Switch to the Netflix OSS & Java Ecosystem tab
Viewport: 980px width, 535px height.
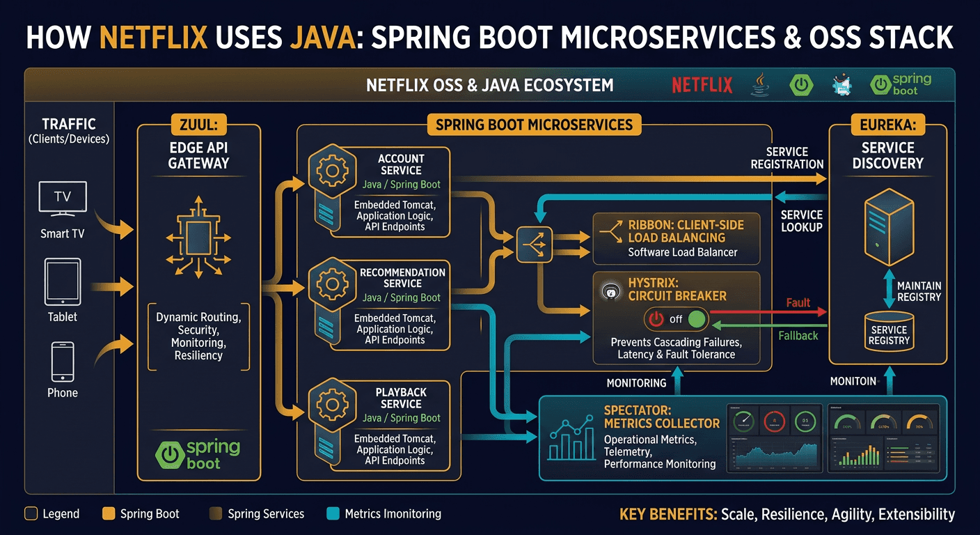click(x=489, y=85)
